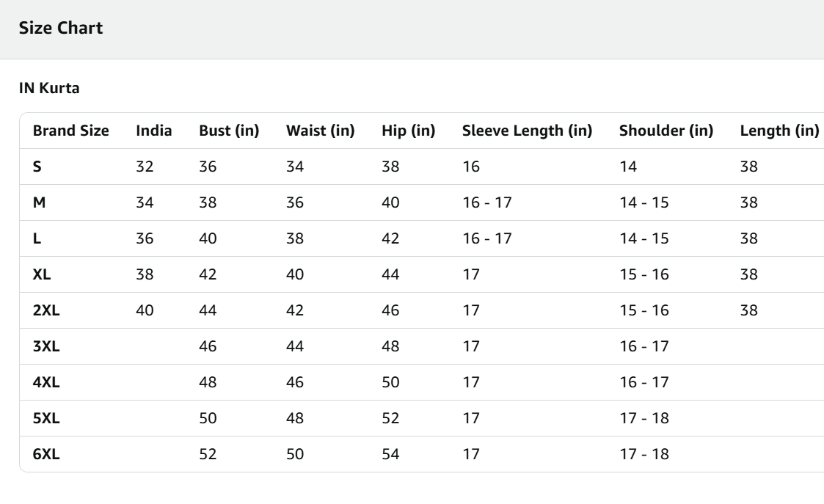Image resolution: width=824 pixels, height=504 pixels.
Task: Select the Bust (in) column header
Action: coord(229,131)
